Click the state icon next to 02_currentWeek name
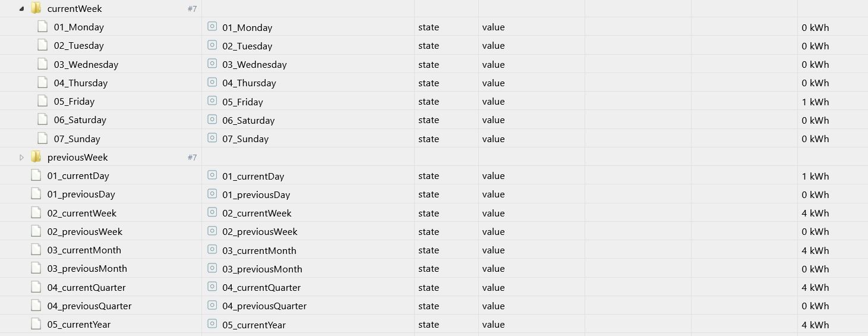This screenshot has width=868, height=336. coord(212,212)
